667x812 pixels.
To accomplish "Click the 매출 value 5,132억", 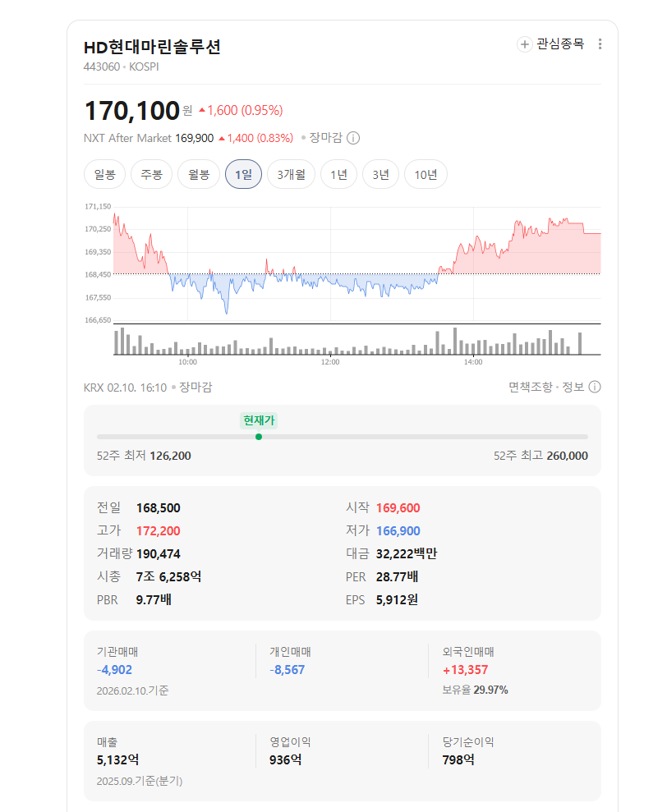I will pyautogui.click(x=117, y=760).
